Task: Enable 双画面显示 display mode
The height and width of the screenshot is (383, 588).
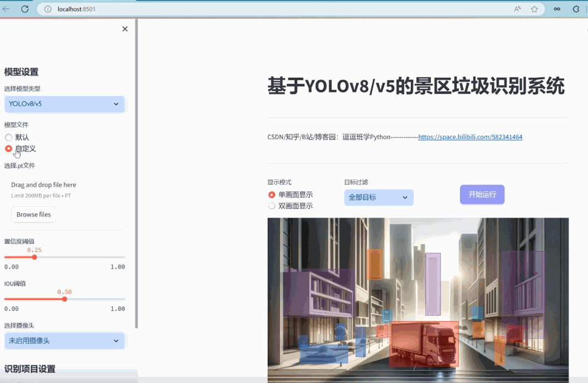Action: 271,205
